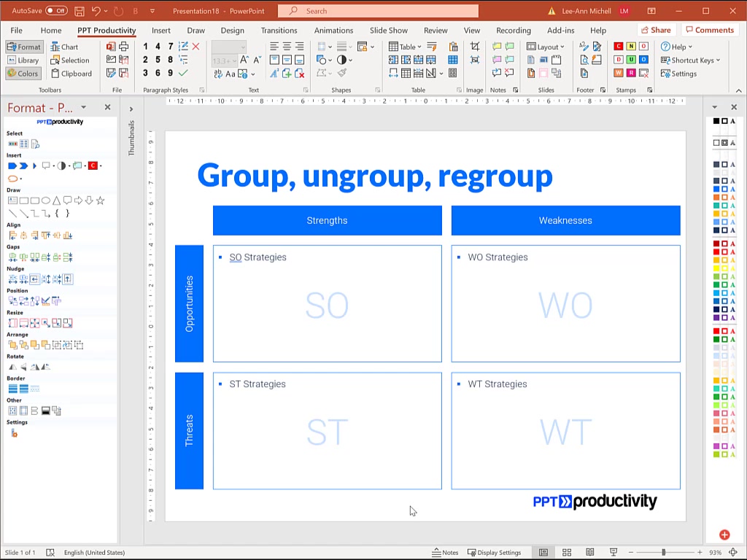Insert a star shape from Draw section

[x=100, y=201]
